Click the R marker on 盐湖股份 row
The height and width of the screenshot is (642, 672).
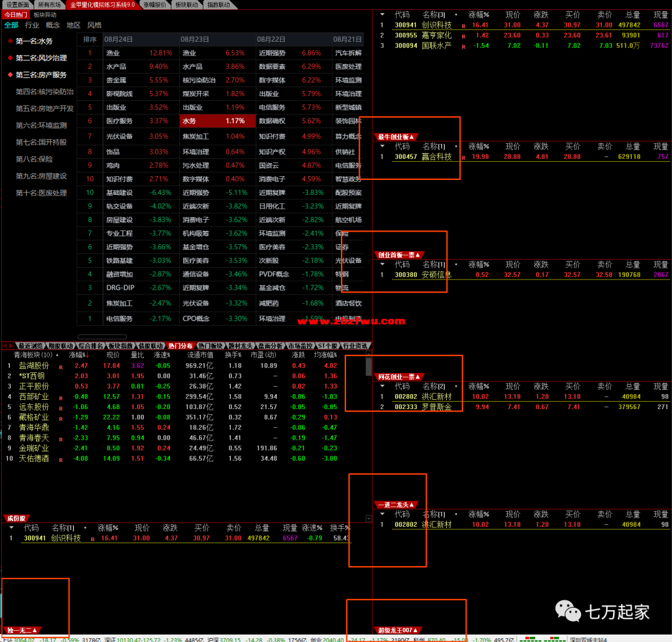[61, 367]
